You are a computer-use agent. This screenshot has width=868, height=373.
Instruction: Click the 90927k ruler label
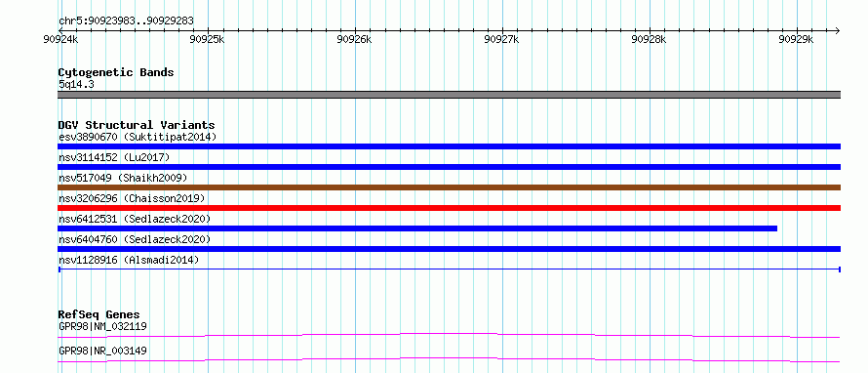pos(501,39)
